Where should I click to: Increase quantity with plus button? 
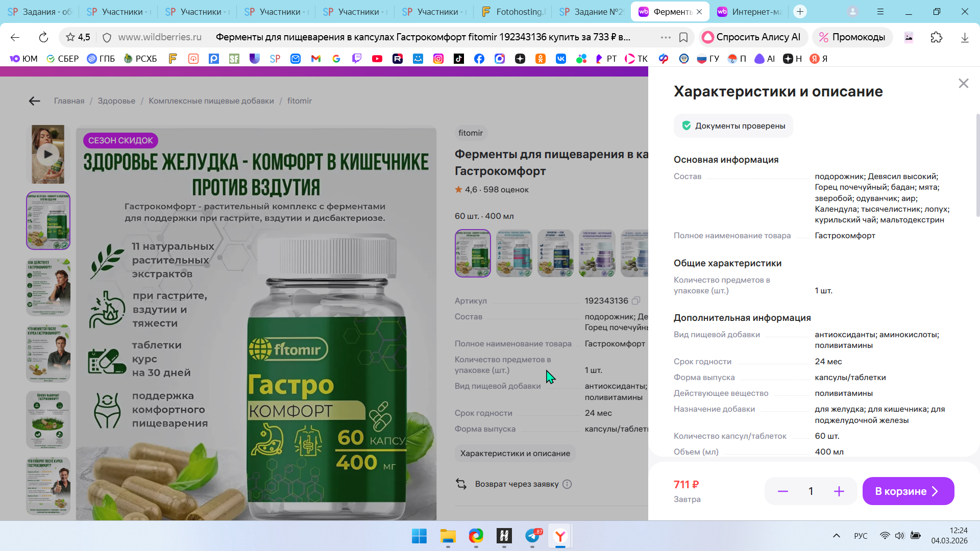tap(839, 491)
